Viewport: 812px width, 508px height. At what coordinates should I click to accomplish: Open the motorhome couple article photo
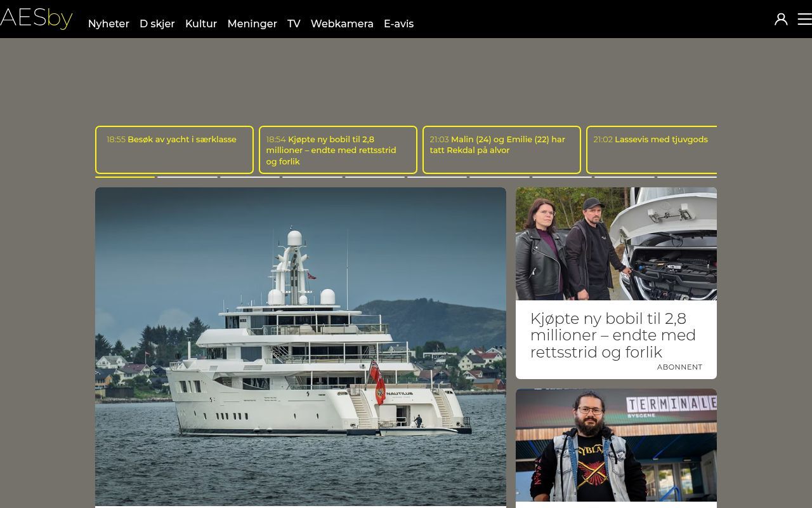[x=616, y=244]
